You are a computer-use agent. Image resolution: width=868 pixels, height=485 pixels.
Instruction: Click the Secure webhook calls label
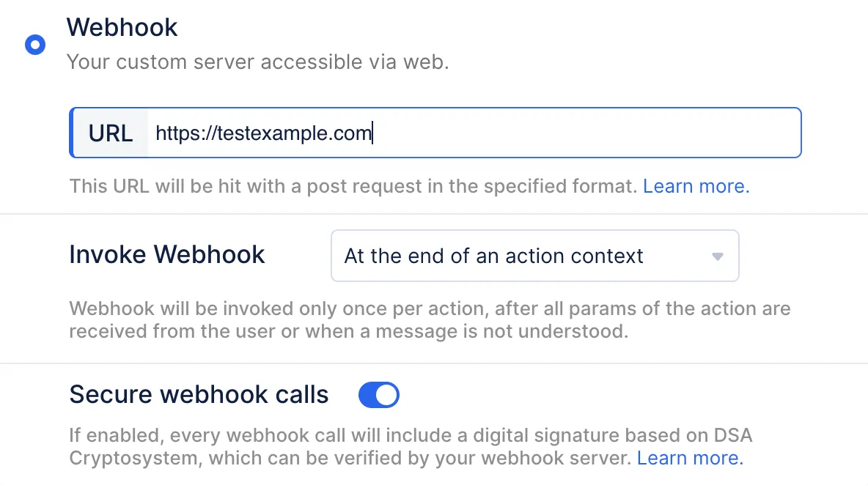click(199, 395)
